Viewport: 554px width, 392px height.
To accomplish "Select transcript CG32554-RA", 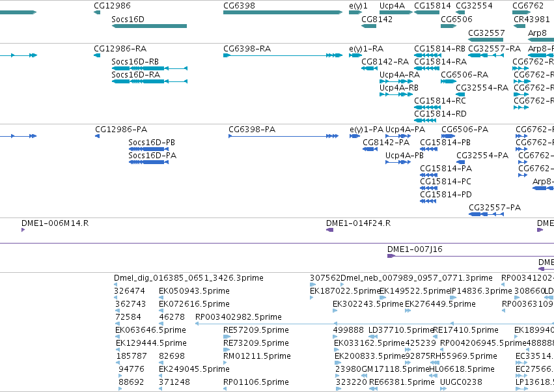I will coord(460,94).
